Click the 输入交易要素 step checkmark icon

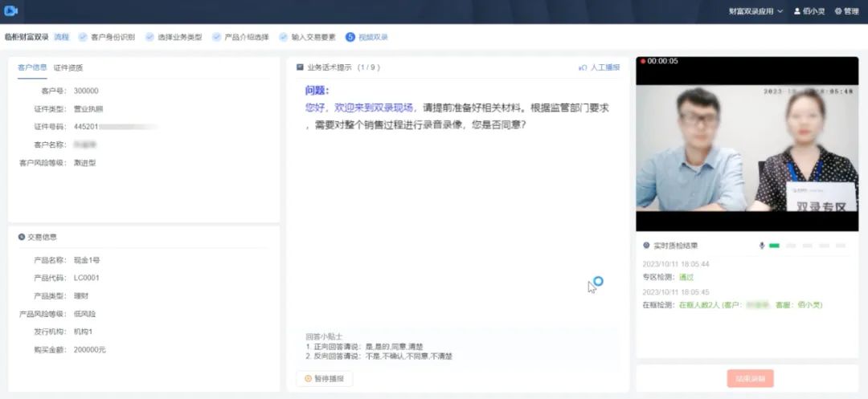point(283,37)
